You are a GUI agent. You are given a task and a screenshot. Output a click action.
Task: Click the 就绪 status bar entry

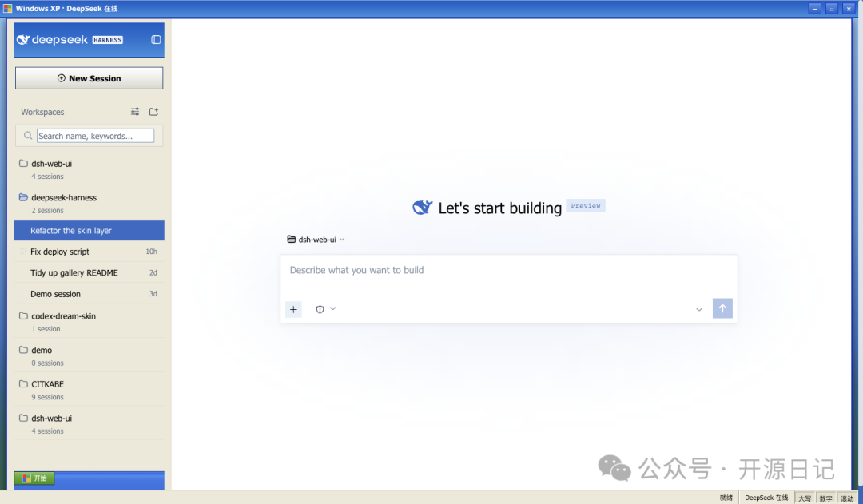pos(726,498)
